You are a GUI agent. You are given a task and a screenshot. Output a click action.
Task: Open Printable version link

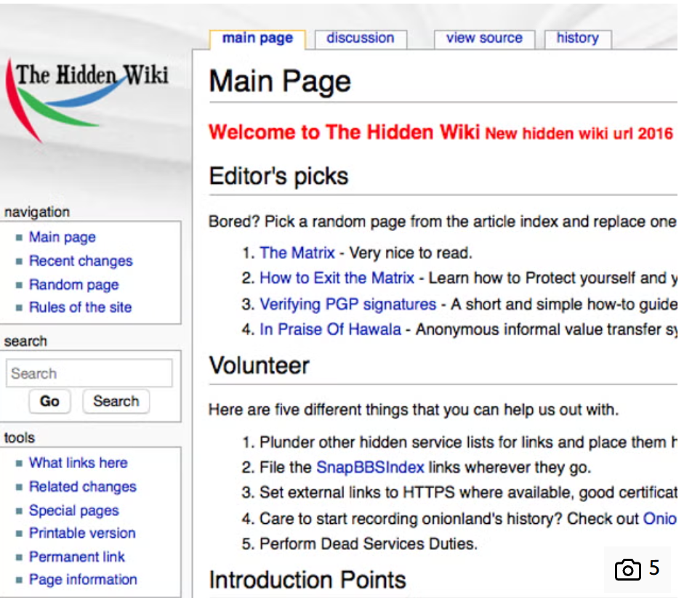(82, 533)
